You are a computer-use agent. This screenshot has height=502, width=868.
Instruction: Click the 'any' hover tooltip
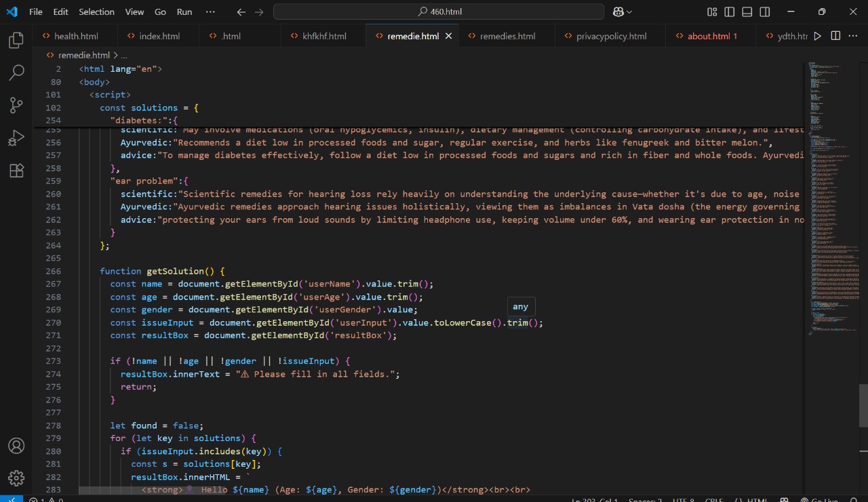521,307
